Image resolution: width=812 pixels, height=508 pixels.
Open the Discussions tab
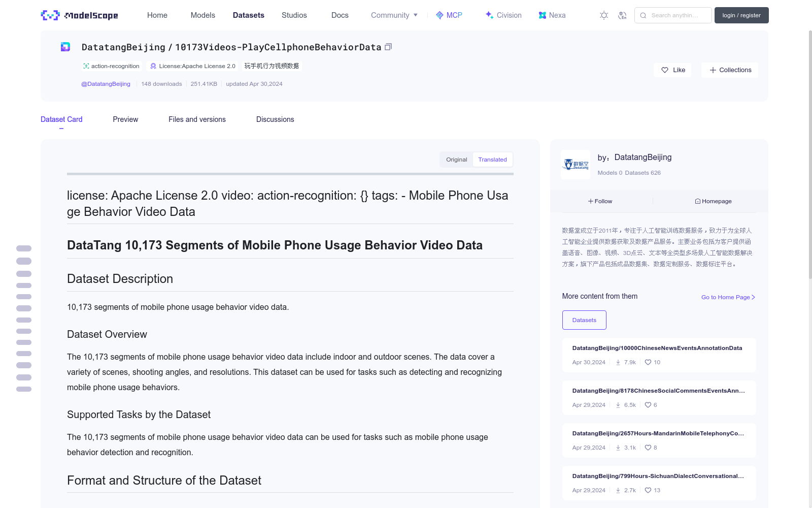[x=275, y=119]
